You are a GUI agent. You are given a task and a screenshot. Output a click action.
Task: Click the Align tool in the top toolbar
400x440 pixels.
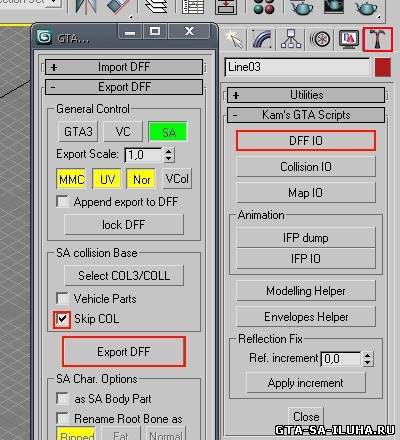point(117,7)
